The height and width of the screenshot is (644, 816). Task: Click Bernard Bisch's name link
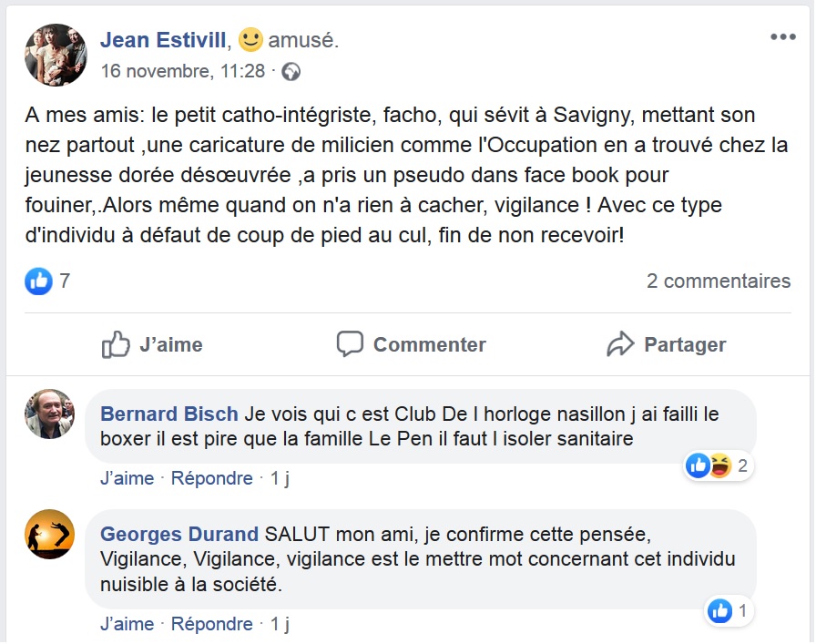(168, 414)
